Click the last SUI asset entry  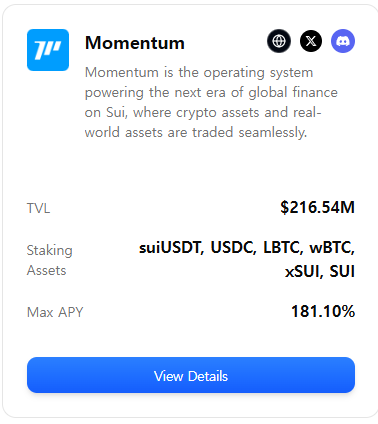[342, 271]
